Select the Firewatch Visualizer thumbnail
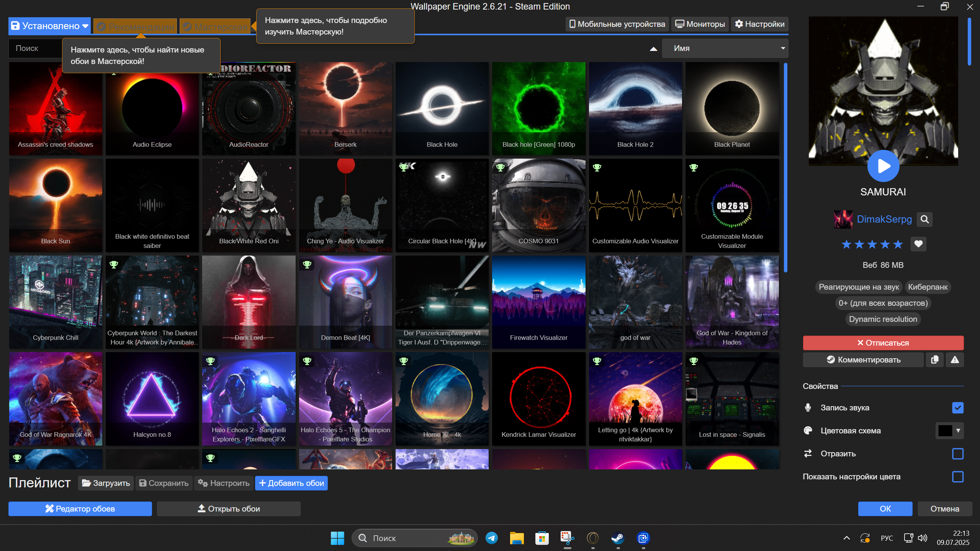This screenshot has height=551, width=980. tap(538, 302)
